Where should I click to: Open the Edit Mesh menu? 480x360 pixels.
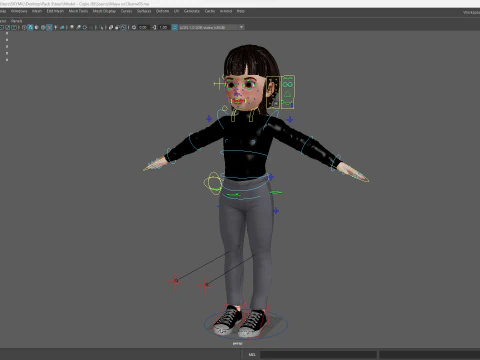[x=55, y=11]
